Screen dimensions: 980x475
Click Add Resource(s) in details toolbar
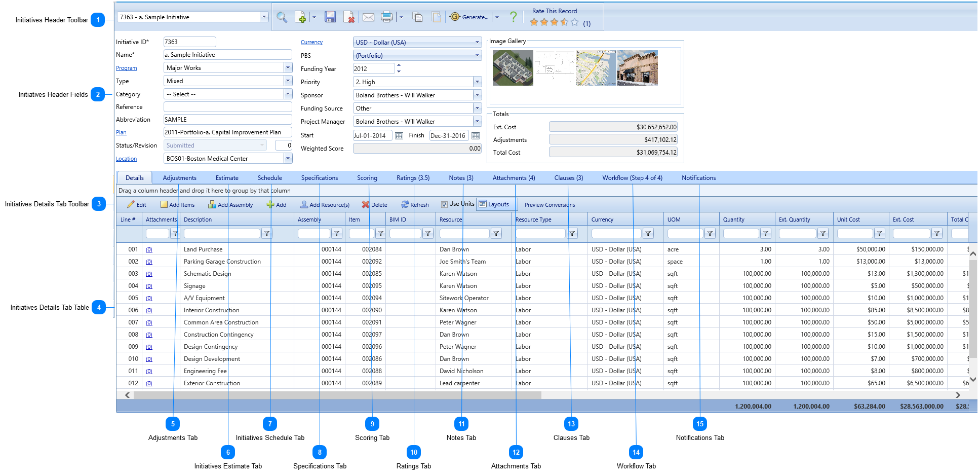(325, 205)
